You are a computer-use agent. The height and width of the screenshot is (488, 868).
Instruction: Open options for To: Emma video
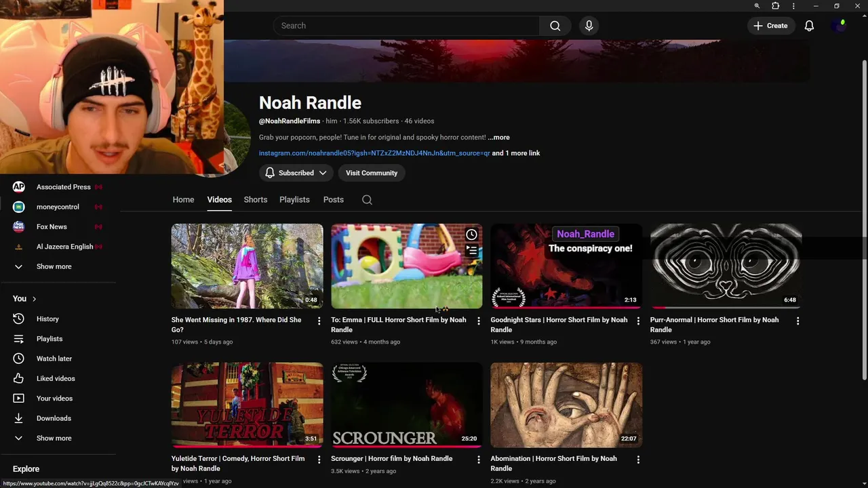[478, 321]
